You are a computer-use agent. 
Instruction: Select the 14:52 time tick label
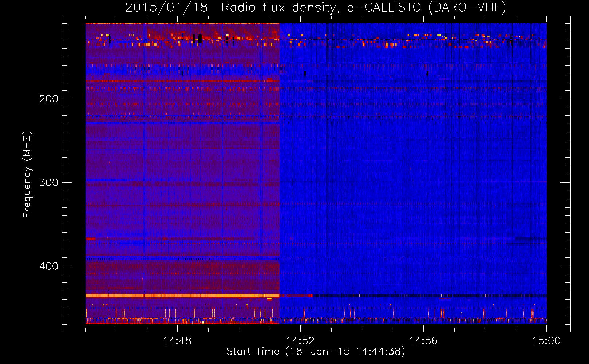[x=300, y=341]
